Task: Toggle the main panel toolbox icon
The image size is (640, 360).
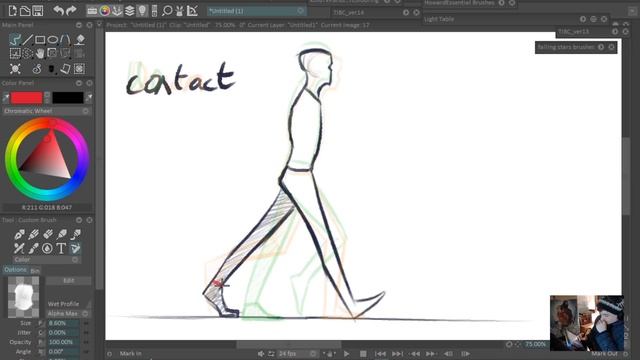Action: [x=92, y=11]
